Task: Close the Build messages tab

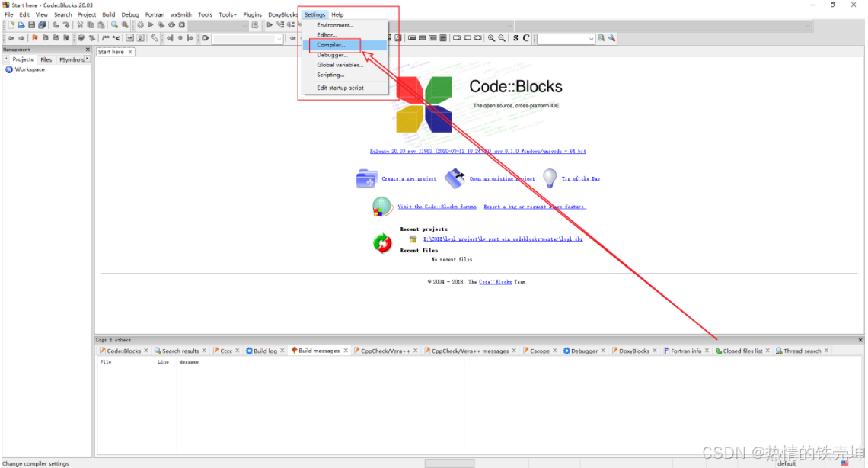Action: (x=345, y=351)
